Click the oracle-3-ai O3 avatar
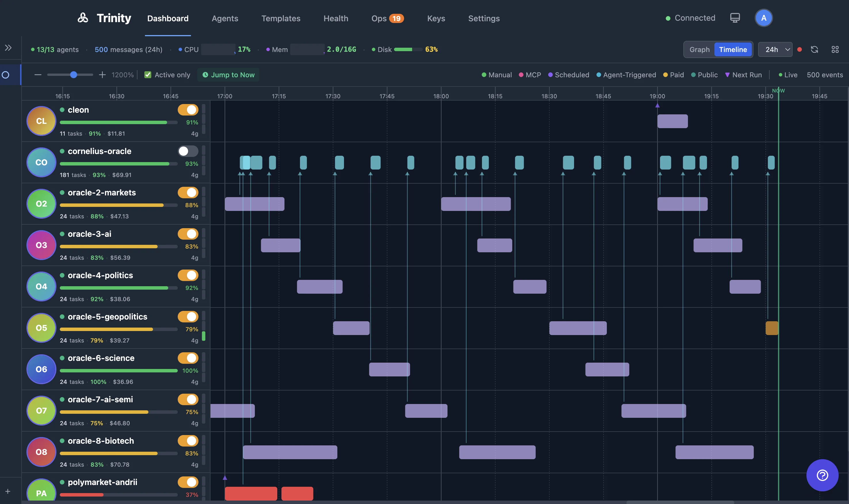849x504 pixels. pos(41,245)
